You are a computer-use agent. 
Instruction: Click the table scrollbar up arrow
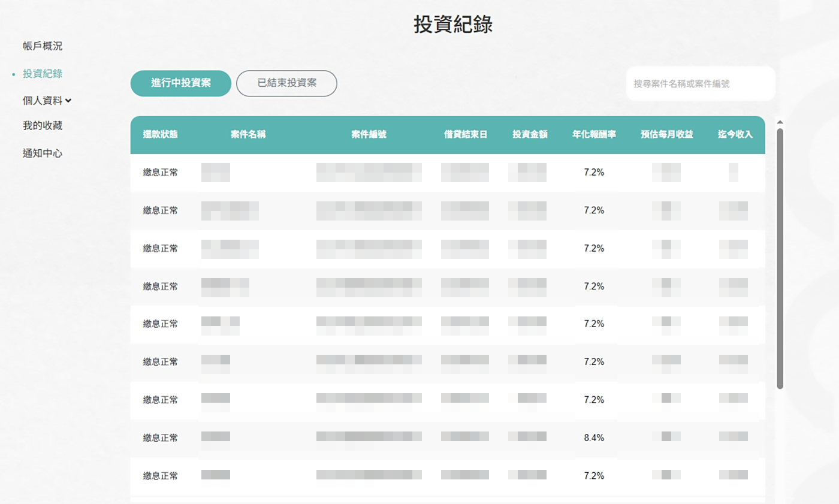(x=780, y=122)
